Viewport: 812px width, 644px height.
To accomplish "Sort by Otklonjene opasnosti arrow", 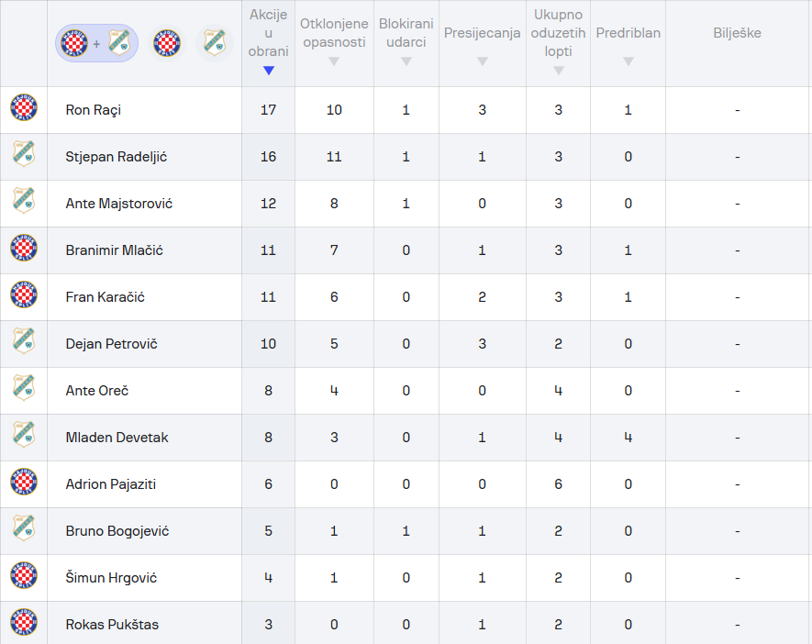I will click(x=334, y=61).
